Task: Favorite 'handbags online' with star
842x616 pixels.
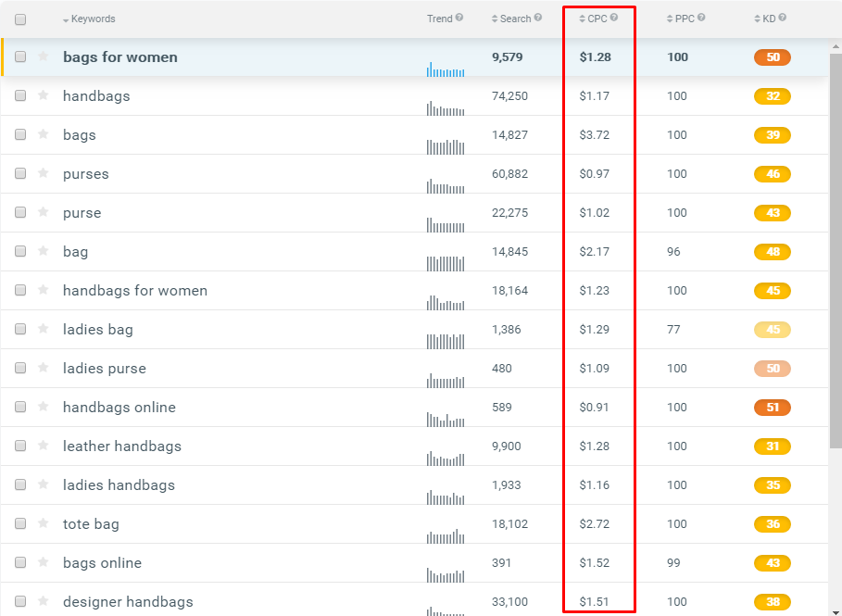Action: (x=44, y=407)
